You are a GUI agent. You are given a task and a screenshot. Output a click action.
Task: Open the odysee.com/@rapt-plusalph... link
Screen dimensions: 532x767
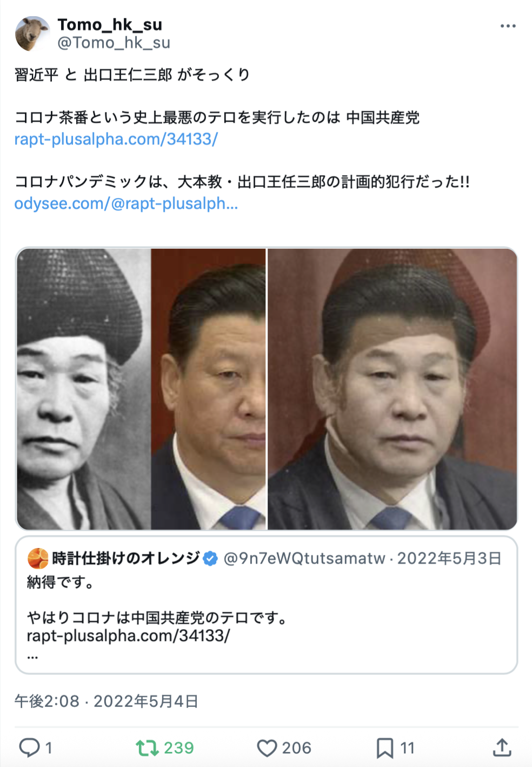[126, 203]
